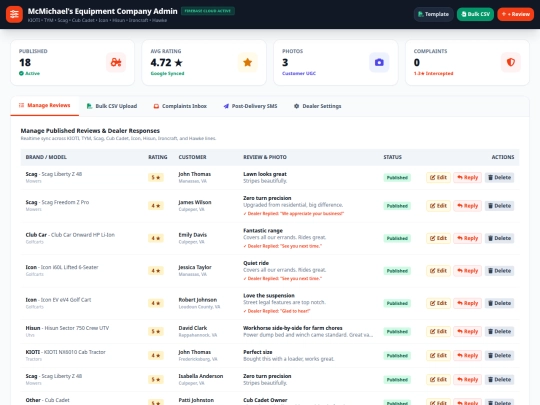Reply to the Perfect size review
540x405 pixels.
point(468,355)
